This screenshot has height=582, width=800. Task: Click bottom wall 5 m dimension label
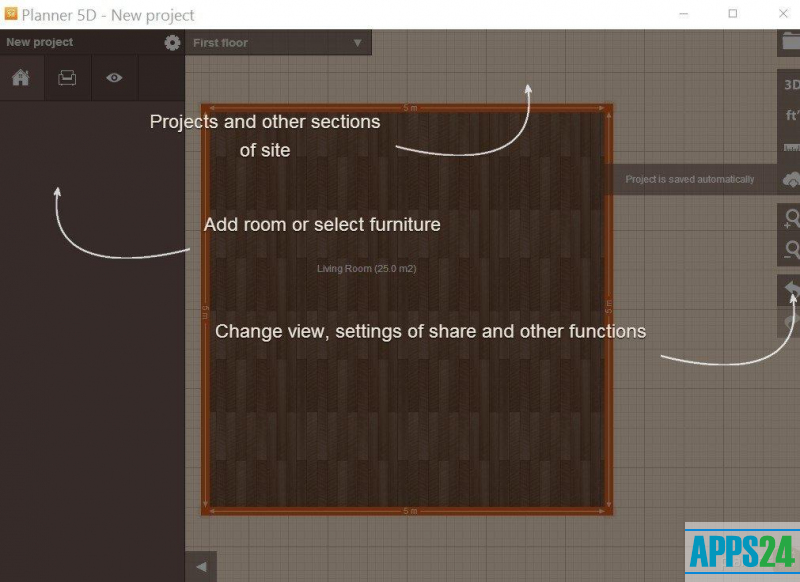point(410,511)
